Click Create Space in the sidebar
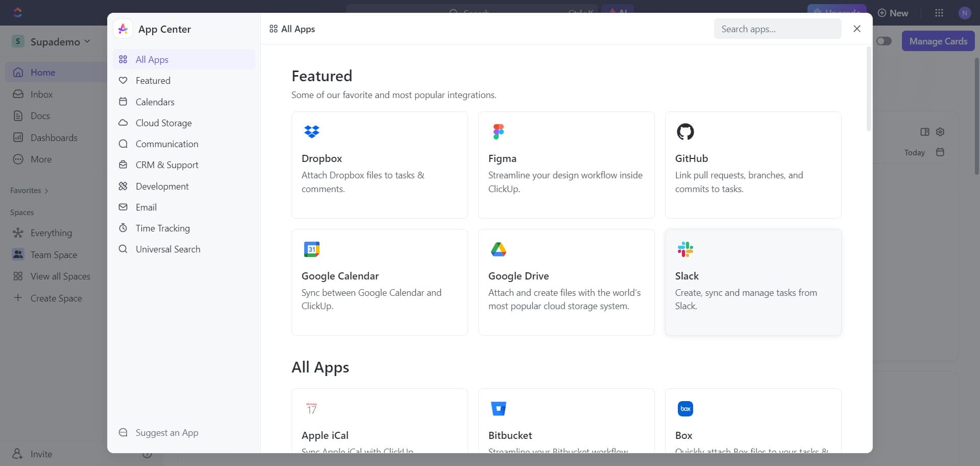Viewport: 980px width, 466px height. point(56,298)
